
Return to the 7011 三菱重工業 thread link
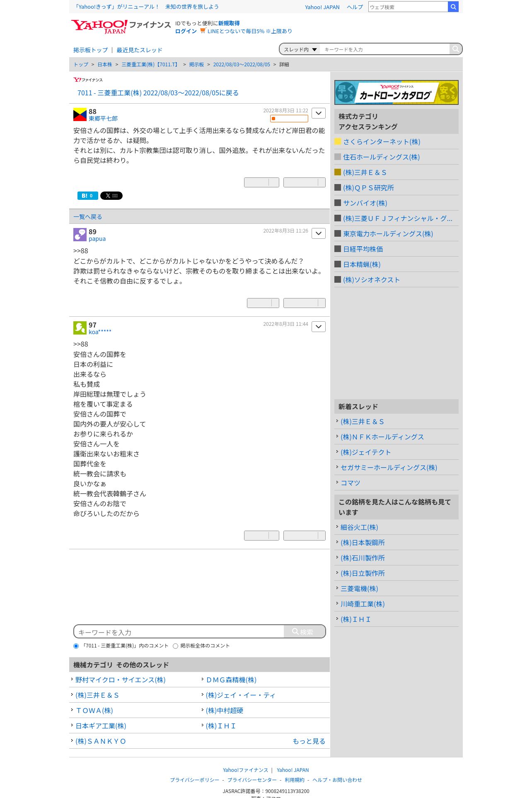(158, 93)
